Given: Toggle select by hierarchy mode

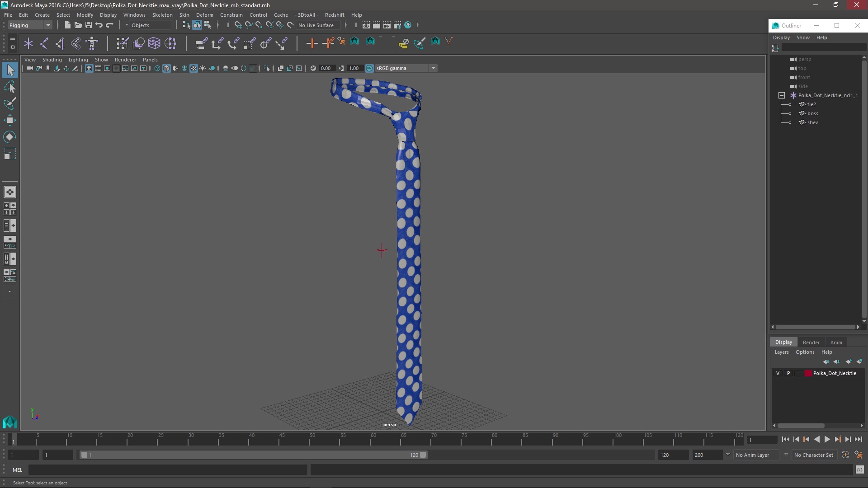Looking at the screenshot, I should coord(186,25).
